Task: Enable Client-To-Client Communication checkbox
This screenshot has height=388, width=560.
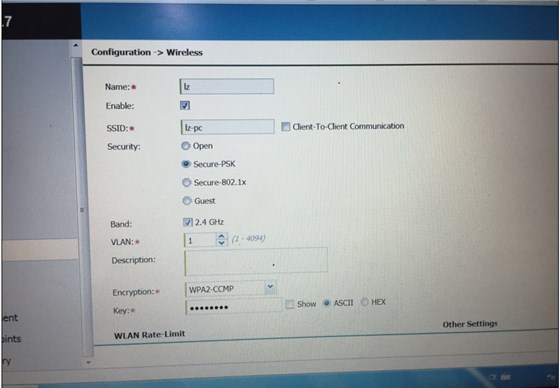Action: tap(285, 126)
